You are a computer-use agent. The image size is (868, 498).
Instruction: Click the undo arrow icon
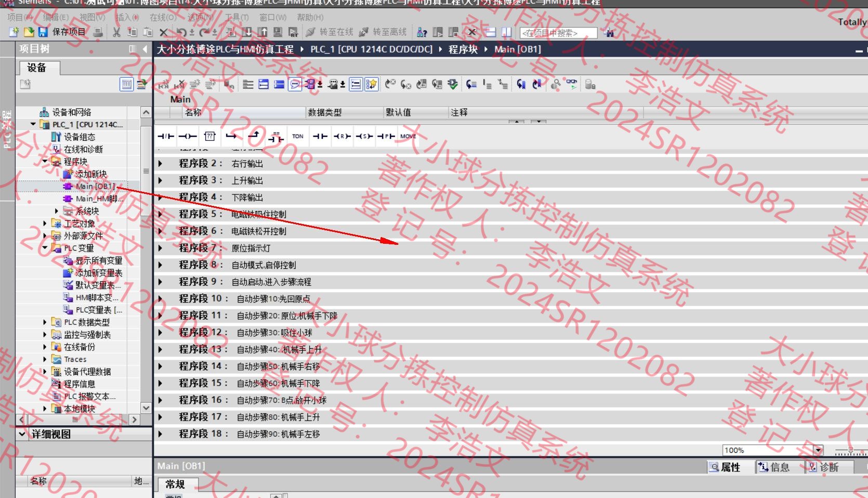click(181, 32)
